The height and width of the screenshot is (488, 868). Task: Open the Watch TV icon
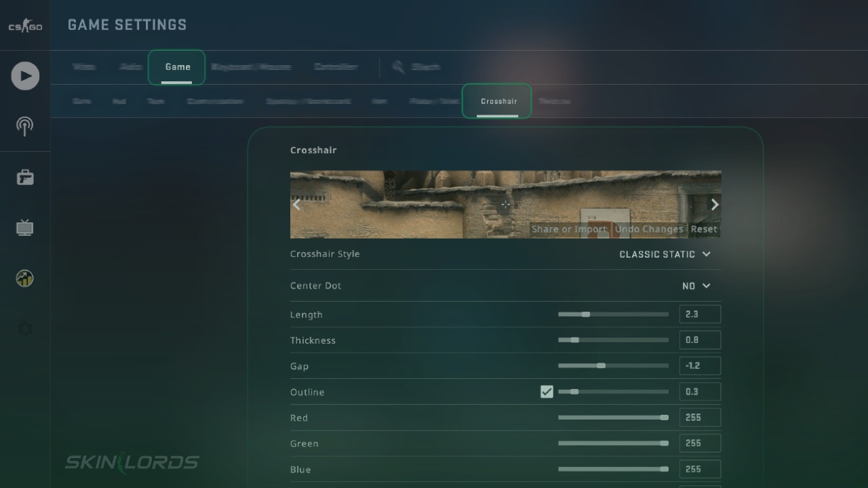click(25, 227)
